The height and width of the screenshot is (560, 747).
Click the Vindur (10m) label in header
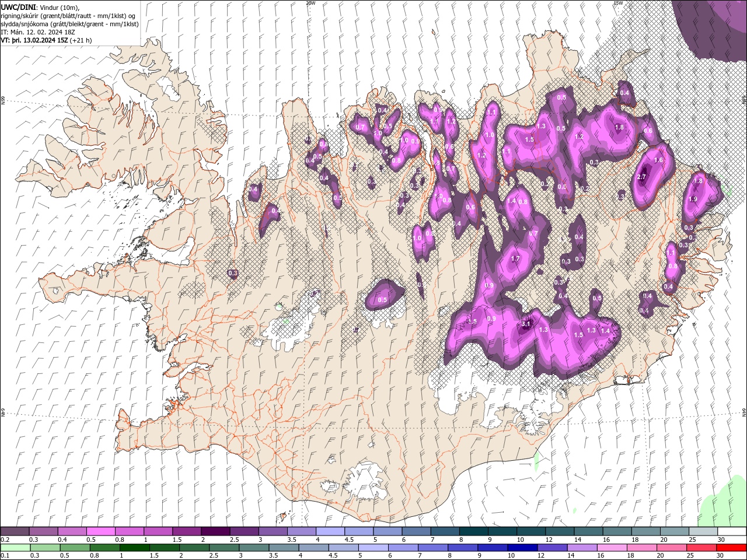click(x=59, y=6)
